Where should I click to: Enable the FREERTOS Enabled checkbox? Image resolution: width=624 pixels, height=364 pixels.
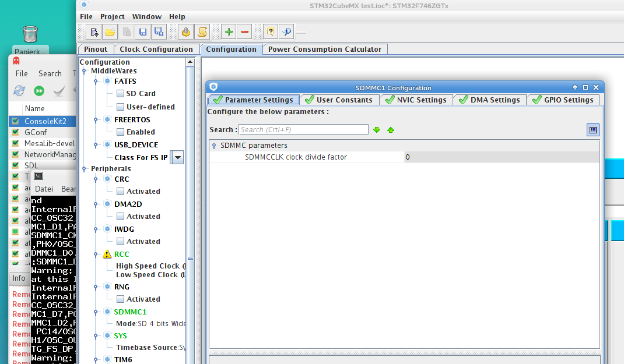tap(120, 132)
